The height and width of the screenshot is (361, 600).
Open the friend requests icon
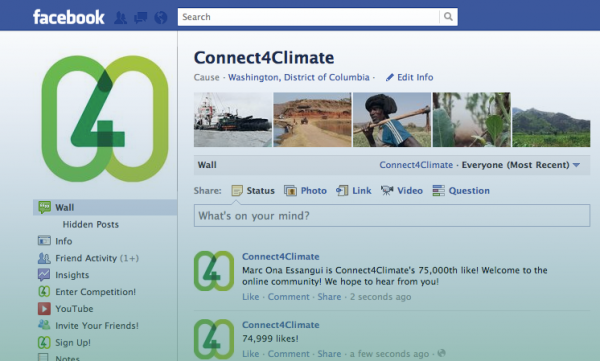point(121,18)
